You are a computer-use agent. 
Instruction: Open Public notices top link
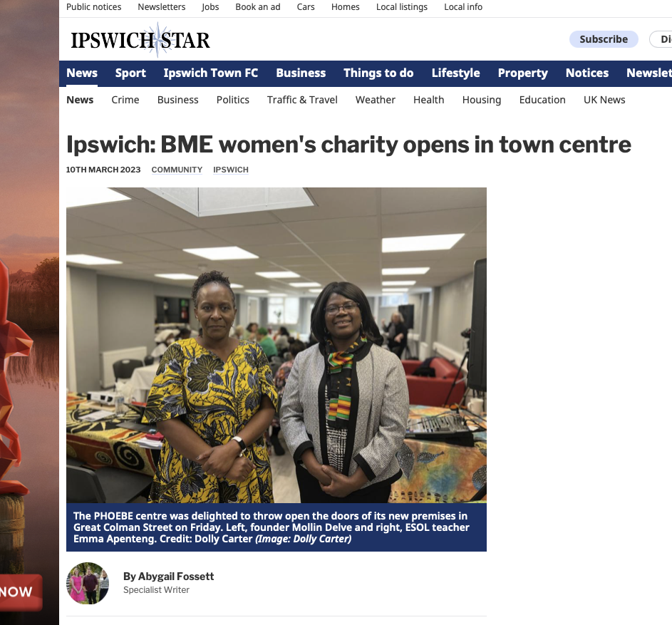pos(93,7)
